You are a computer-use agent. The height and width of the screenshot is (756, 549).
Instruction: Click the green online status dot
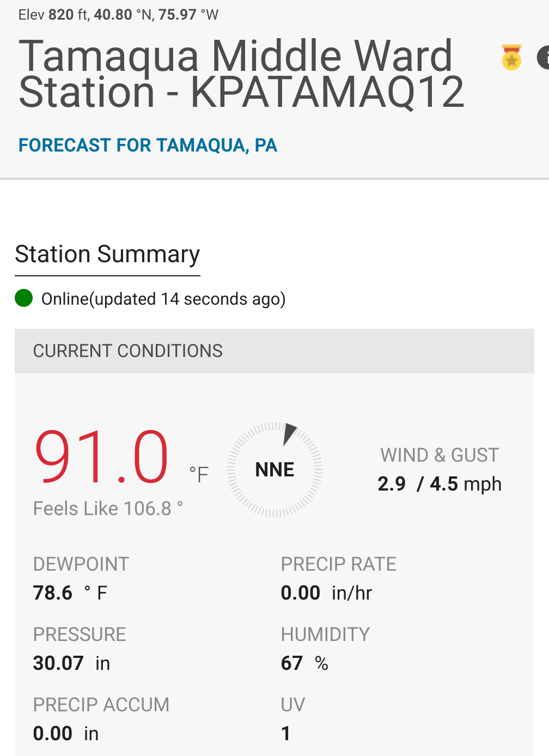coord(24,298)
